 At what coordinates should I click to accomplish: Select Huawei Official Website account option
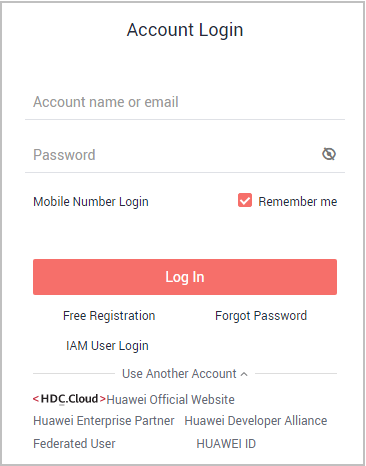pyautogui.click(x=170, y=399)
